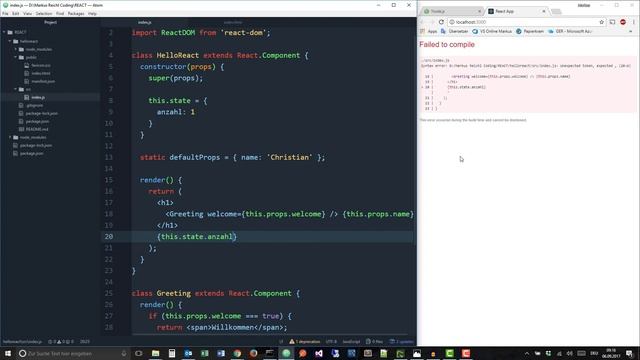Click the file path in status bar
This screenshot has width=640, height=360.
[x=22, y=342]
